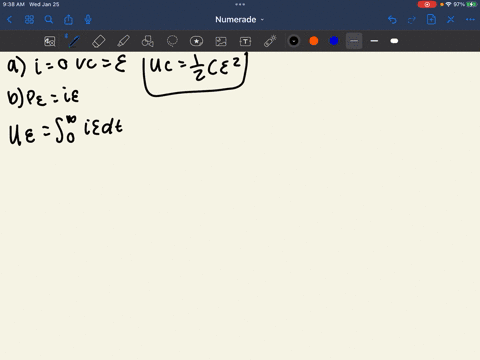Open the thumbnail grid view
Image resolution: width=480 pixels, height=360 pixels.
click(x=29, y=20)
